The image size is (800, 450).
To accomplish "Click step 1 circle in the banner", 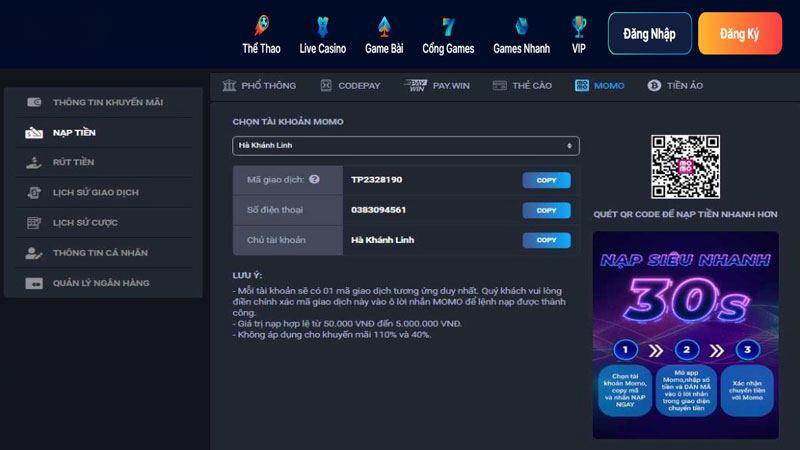I will coord(626,350).
